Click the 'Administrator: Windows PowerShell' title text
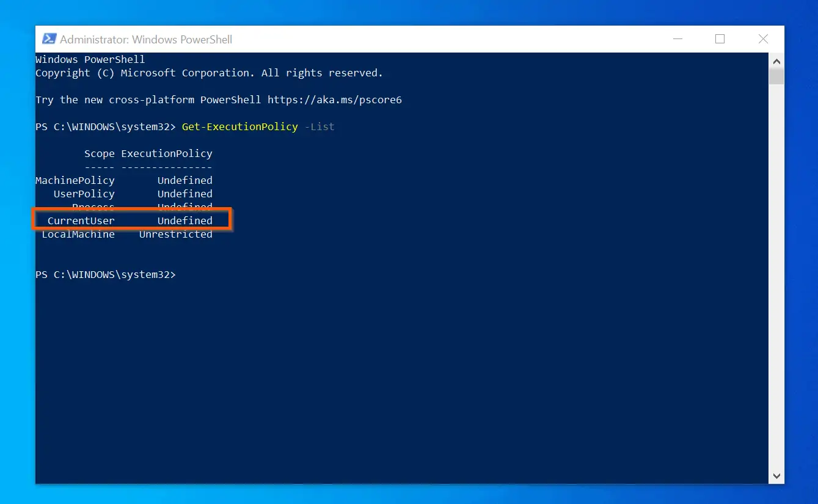 tap(146, 40)
